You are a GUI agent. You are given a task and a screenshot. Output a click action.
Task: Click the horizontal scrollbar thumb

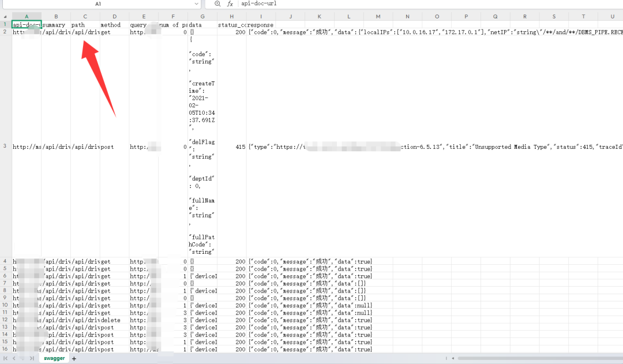tap(541, 358)
